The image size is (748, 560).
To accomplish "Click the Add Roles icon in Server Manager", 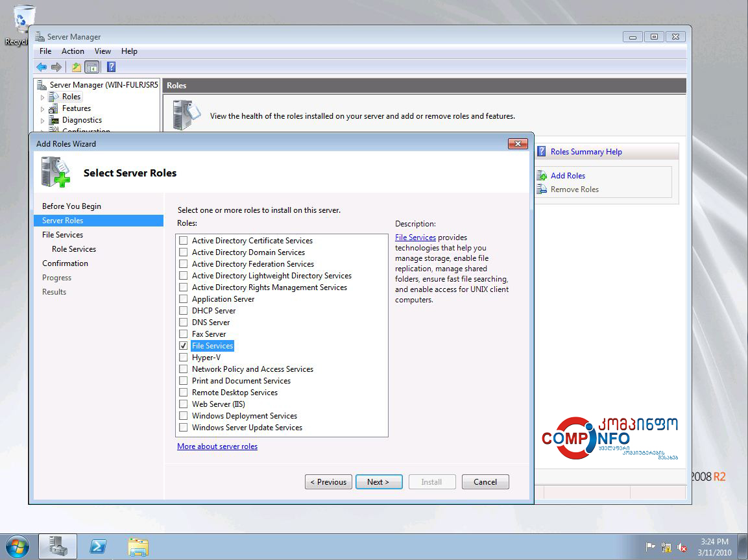I will pos(542,176).
